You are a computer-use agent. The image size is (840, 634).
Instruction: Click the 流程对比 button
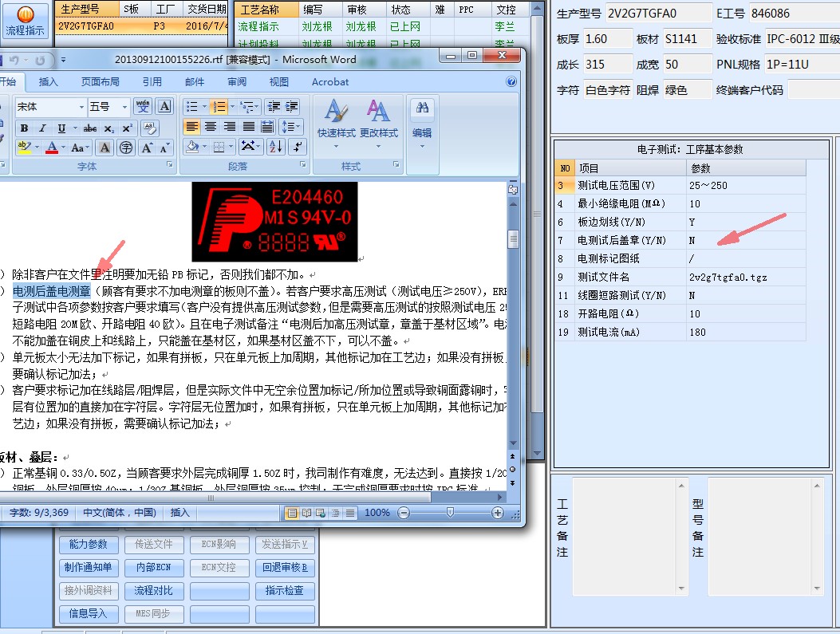pyautogui.click(x=154, y=591)
